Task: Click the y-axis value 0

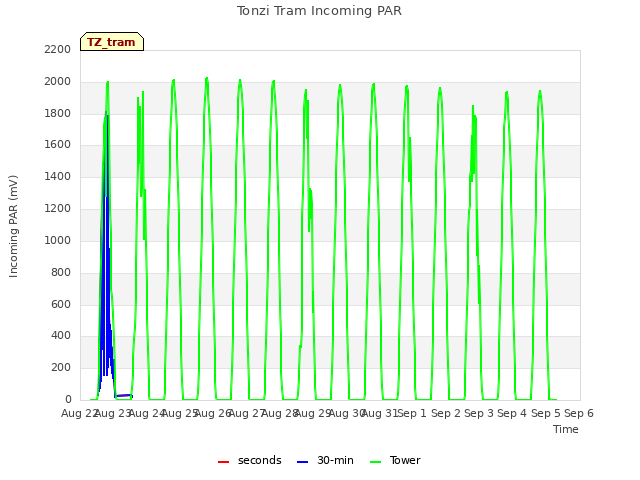Action: (x=68, y=399)
